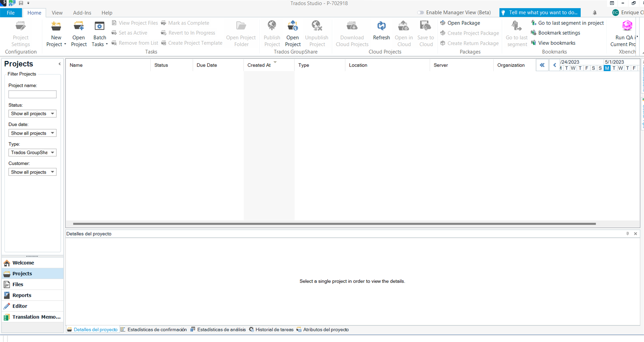Image resolution: width=644 pixels, height=342 pixels.
Task: Click the Organization column header
Action: point(514,65)
